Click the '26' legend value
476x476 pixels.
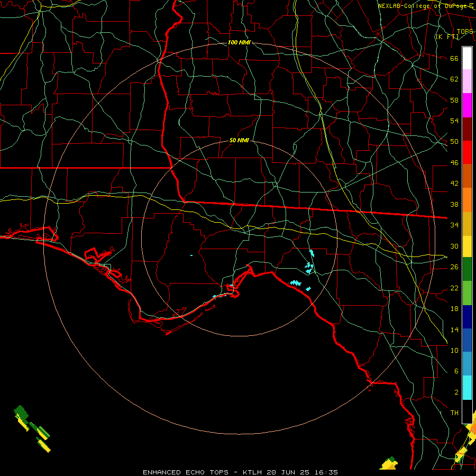pos(454,267)
